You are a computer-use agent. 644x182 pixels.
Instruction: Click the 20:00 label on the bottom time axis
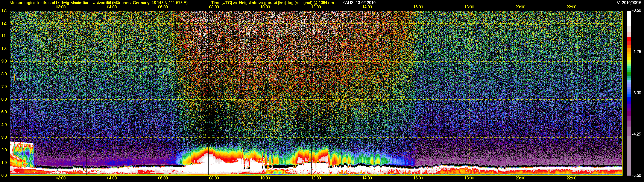tap(520, 178)
